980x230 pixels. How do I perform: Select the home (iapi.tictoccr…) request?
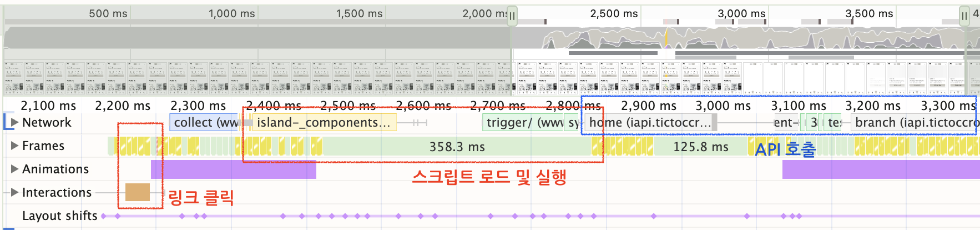point(650,122)
